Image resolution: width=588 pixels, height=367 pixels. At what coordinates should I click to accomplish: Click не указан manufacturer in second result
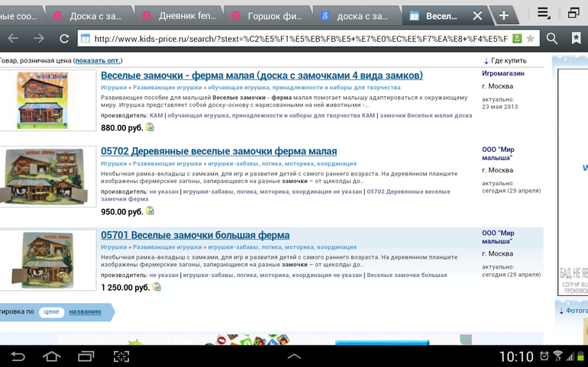(x=164, y=192)
